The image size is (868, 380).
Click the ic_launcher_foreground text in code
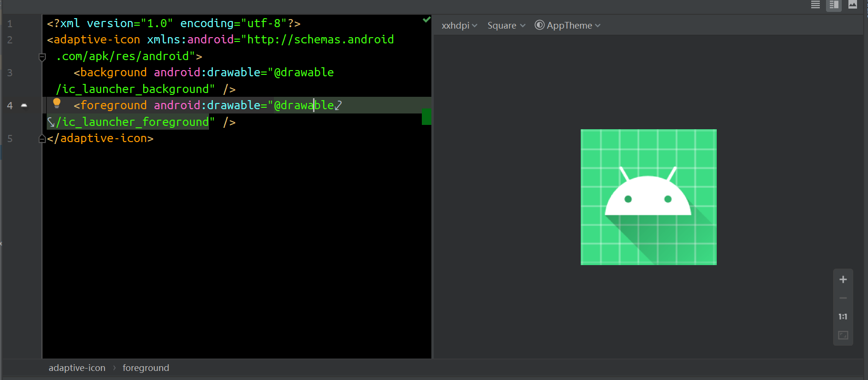(x=136, y=122)
